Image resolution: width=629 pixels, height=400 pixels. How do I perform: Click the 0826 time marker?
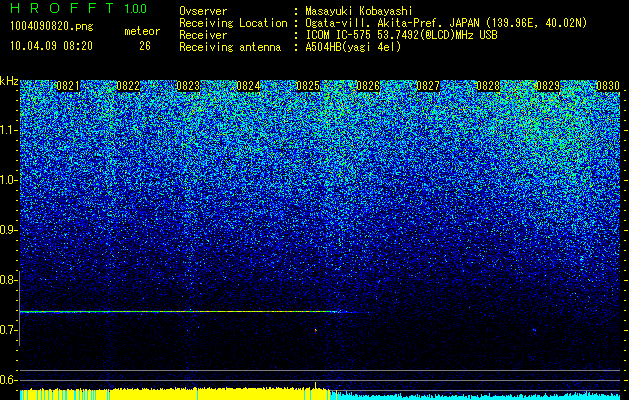(x=368, y=86)
